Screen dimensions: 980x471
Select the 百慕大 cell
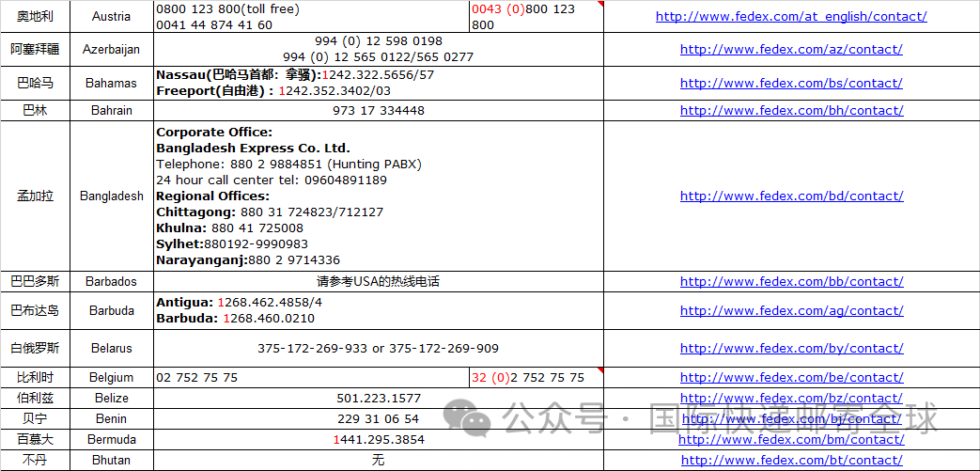[x=35, y=440]
